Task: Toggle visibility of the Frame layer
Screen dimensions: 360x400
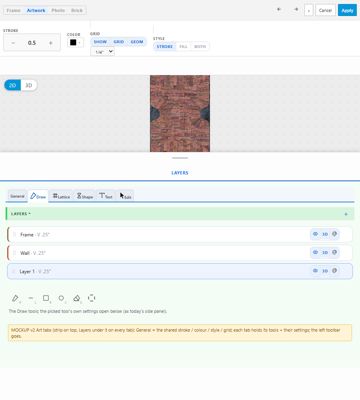Action: (x=315, y=234)
